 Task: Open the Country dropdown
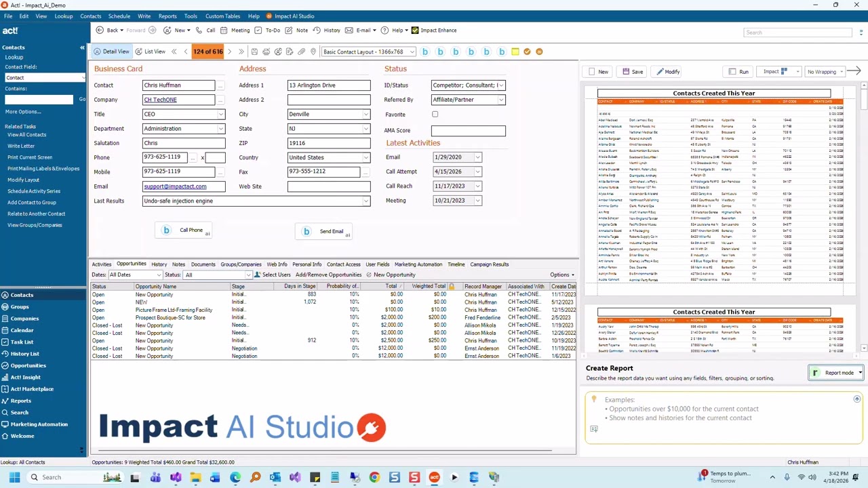click(x=366, y=157)
